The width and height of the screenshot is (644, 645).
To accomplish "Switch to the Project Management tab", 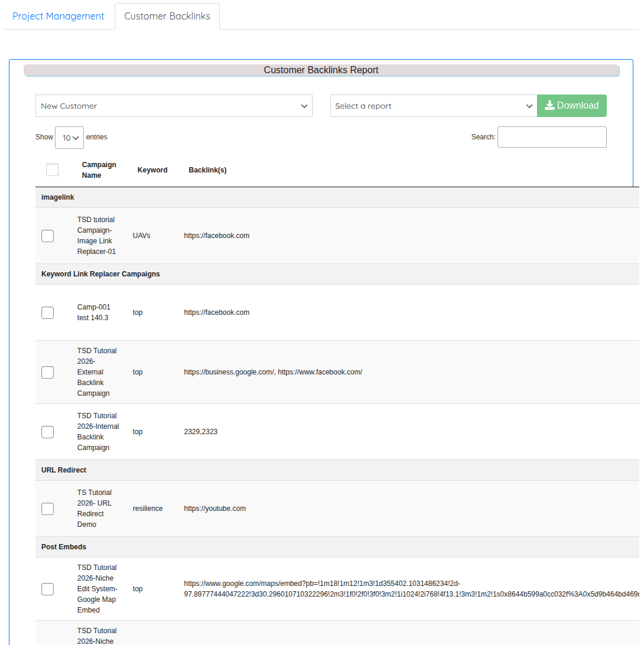I will tap(58, 16).
